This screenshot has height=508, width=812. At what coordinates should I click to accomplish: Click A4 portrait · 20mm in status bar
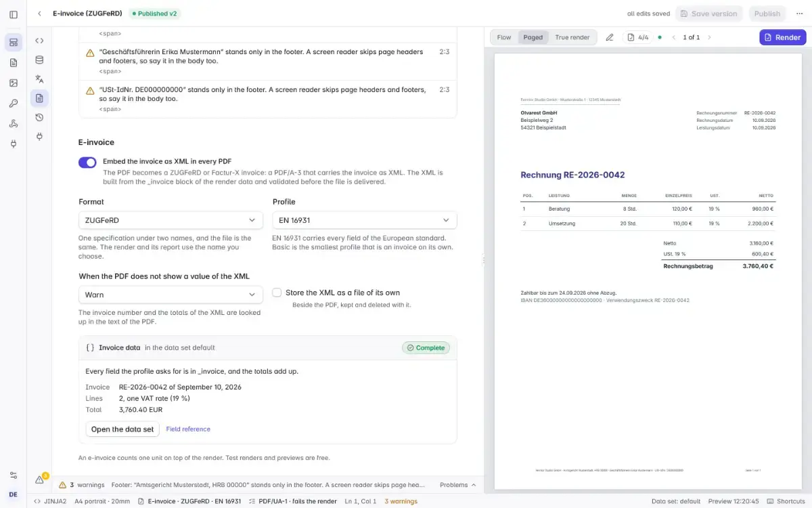(x=101, y=501)
